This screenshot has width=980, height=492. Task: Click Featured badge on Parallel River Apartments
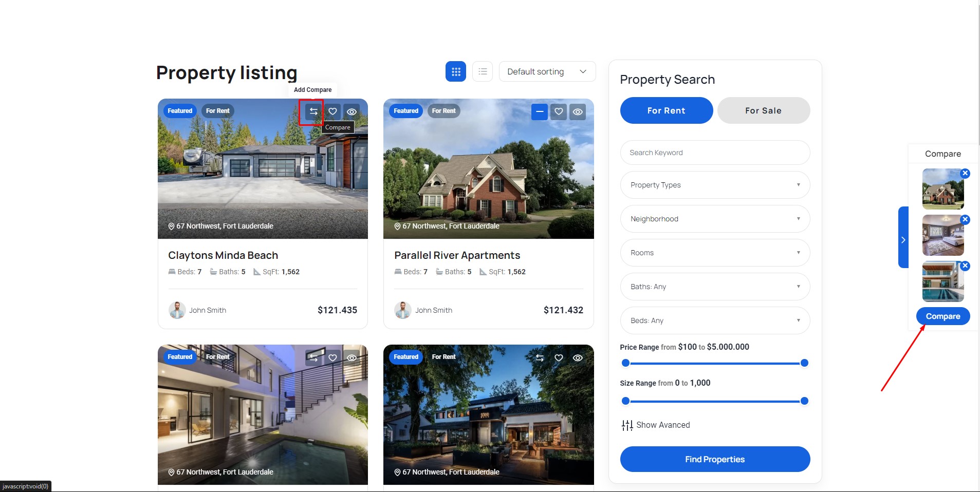pyautogui.click(x=406, y=111)
